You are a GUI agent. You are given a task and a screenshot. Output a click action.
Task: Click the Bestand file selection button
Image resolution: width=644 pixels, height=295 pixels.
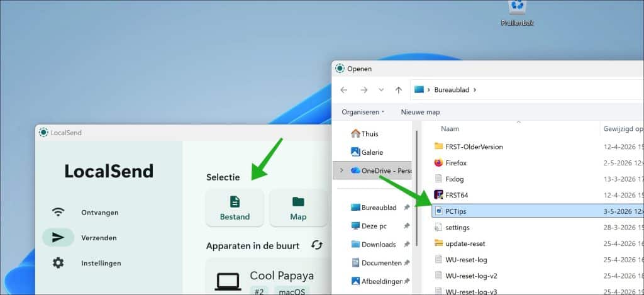tap(235, 208)
